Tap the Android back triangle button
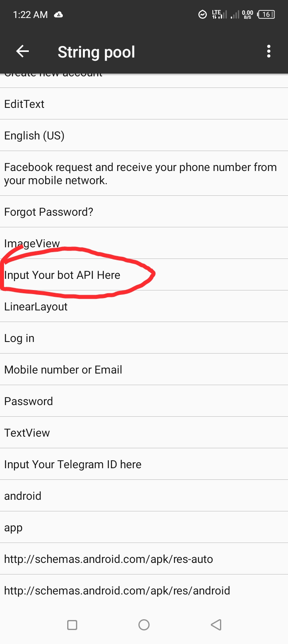Screen dimensions: 288x644 point(216,625)
